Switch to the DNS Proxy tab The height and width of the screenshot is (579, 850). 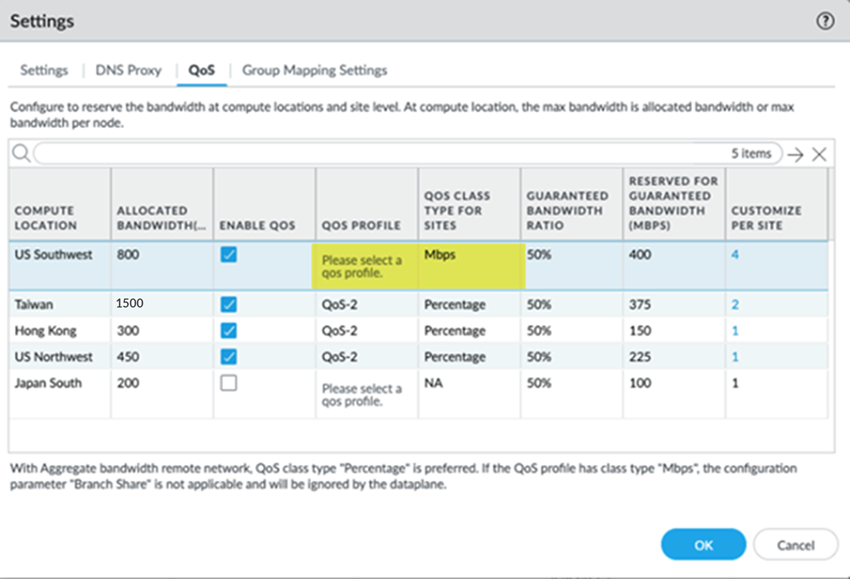tap(128, 71)
